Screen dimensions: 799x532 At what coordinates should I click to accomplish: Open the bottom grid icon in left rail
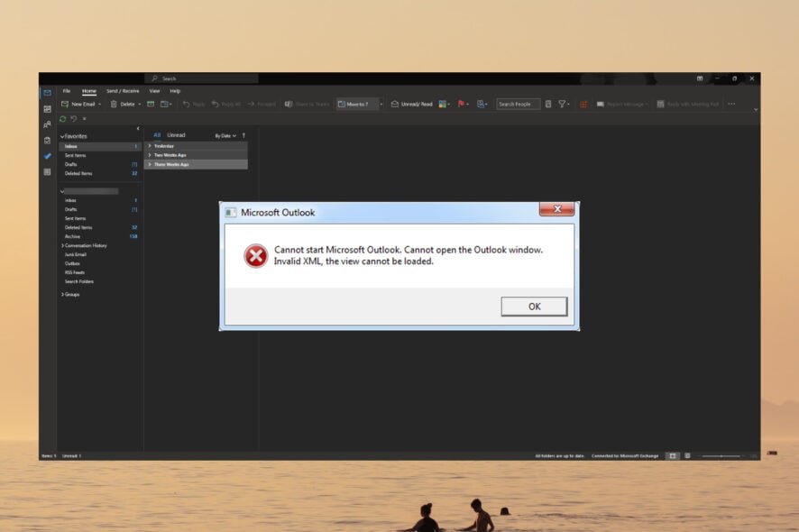[48, 171]
